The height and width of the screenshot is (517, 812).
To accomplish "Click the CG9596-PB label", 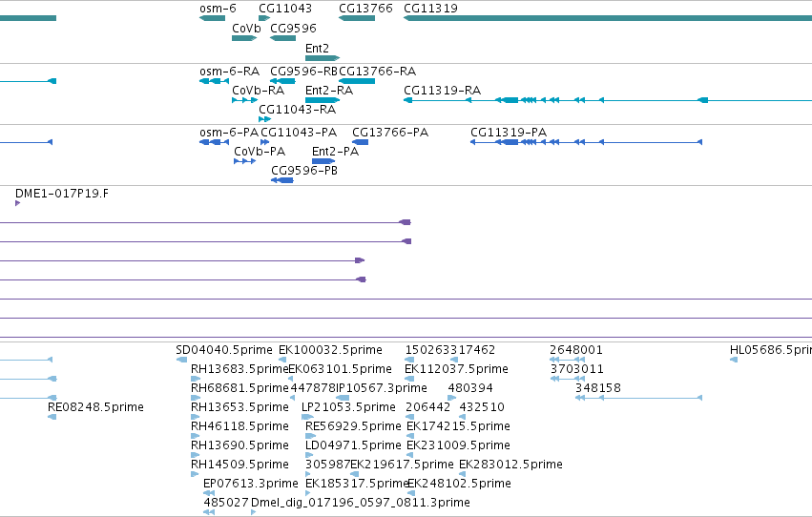I will tap(304, 170).
